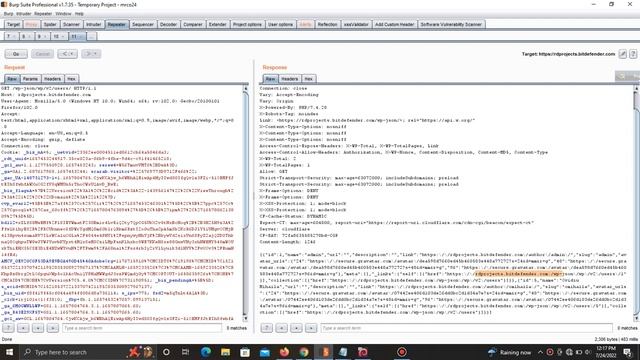
Task: Open the Help menu
Action: (79, 13)
